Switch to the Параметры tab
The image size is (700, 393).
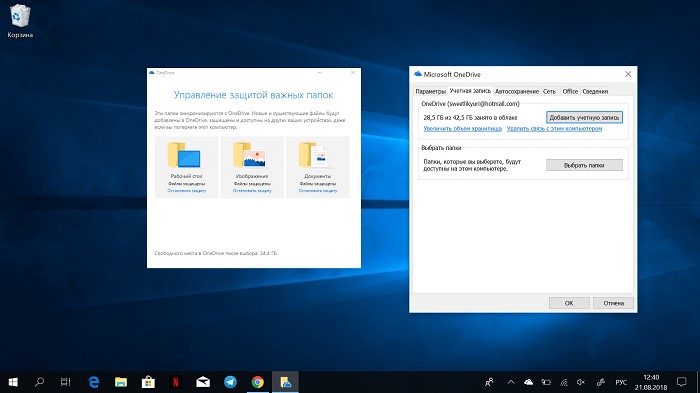430,91
